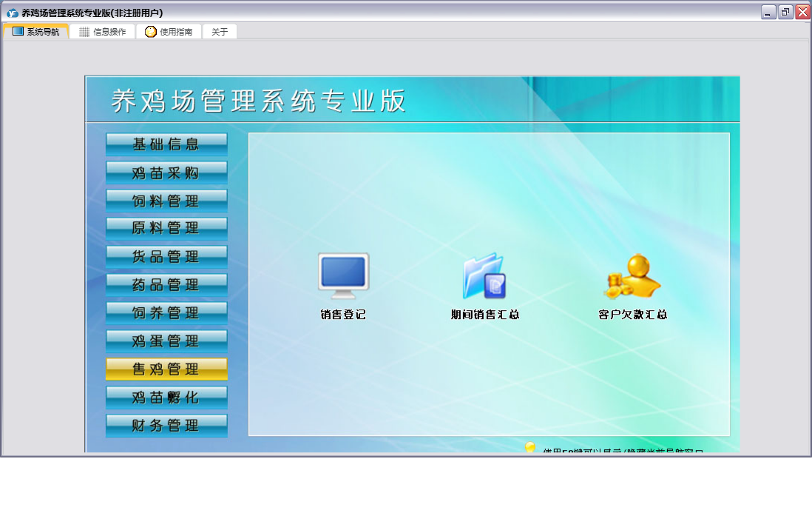The width and height of the screenshot is (812, 530).
Task: Select the 货品管理 module button
Action: point(166,257)
